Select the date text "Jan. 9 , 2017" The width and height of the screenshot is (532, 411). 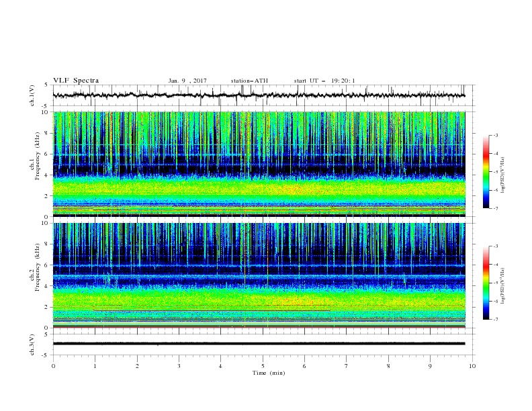[187, 81]
